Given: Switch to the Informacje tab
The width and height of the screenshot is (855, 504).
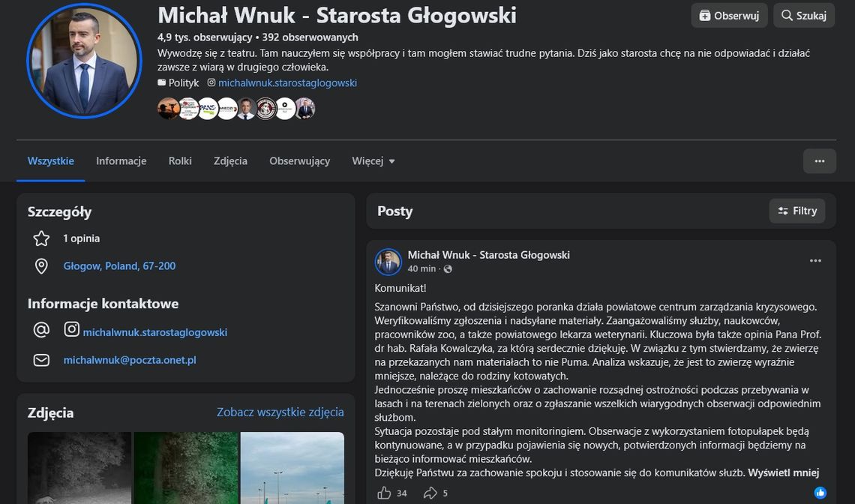Looking at the screenshot, I should pyautogui.click(x=121, y=161).
